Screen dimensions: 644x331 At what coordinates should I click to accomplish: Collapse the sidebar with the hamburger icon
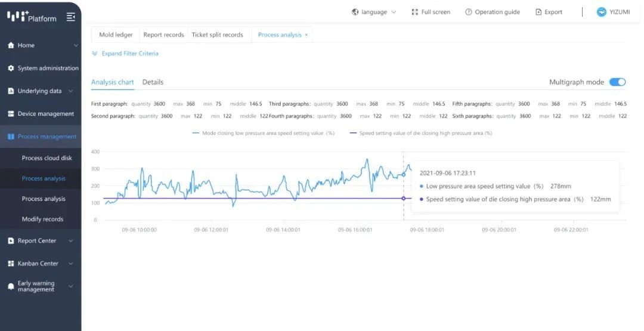point(71,17)
